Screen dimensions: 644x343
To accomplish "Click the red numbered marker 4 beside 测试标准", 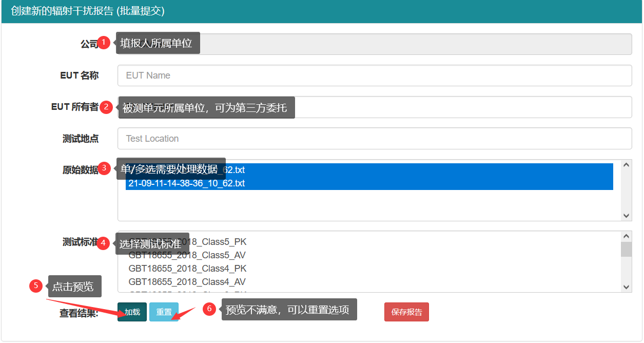I will (x=103, y=243).
